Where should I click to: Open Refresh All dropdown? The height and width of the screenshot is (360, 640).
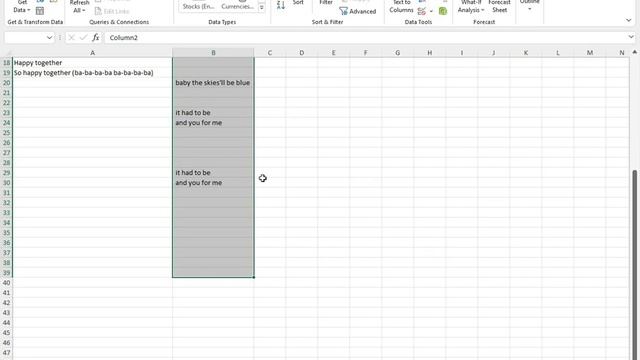(x=79, y=7)
